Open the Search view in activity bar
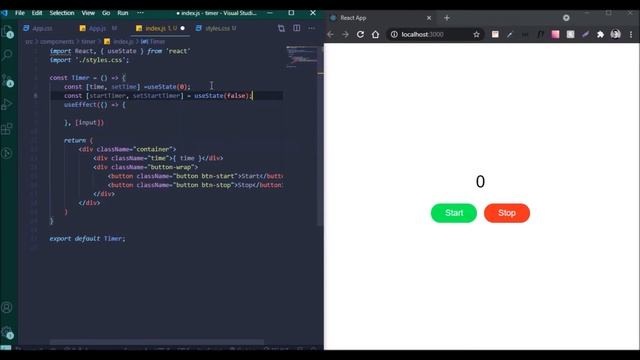The image size is (640, 360). [7, 55]
